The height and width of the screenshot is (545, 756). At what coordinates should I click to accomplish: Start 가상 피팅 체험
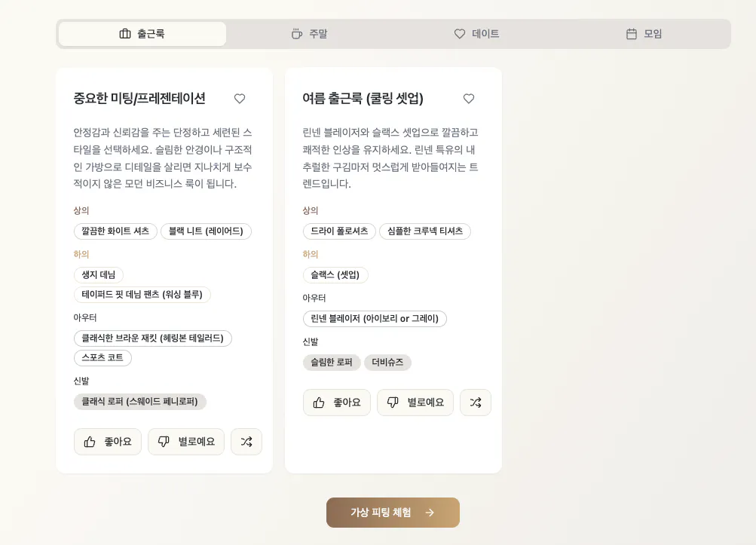[393, 513]
